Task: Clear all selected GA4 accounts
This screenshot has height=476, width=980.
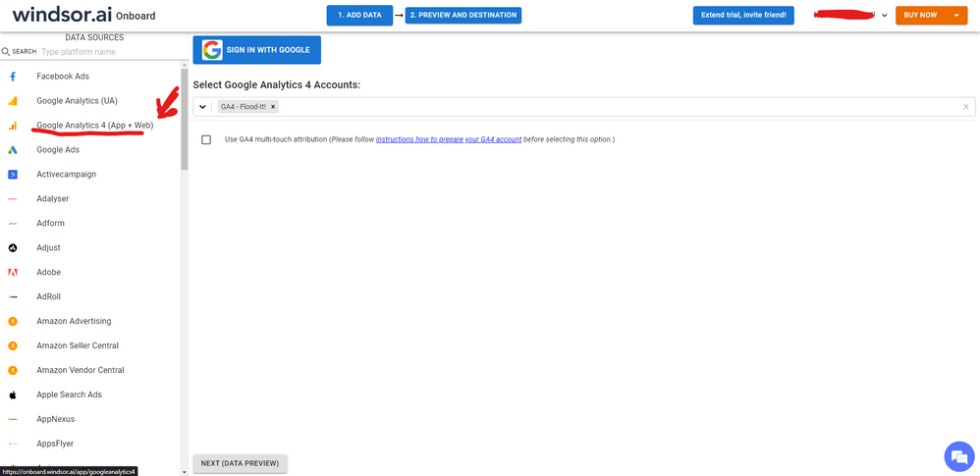Action: pyautogui.click(x=966, y=107)
